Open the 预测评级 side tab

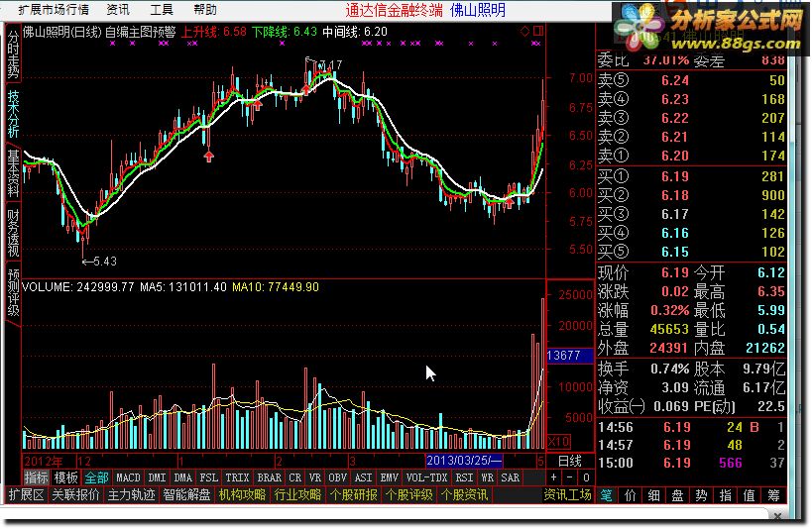[13, 292]
